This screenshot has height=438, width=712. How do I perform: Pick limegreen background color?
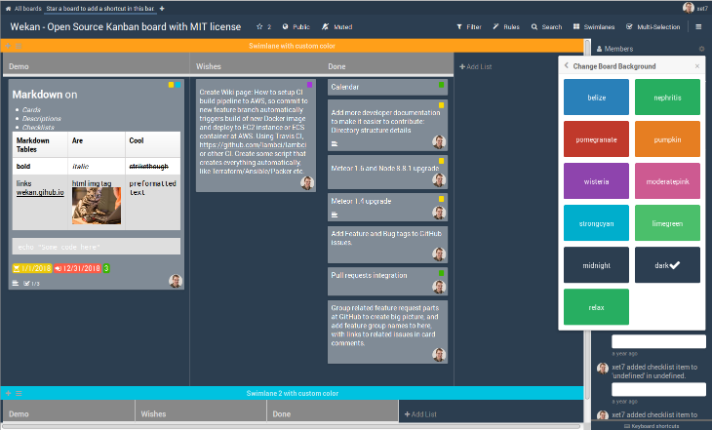tap(667, 223)
